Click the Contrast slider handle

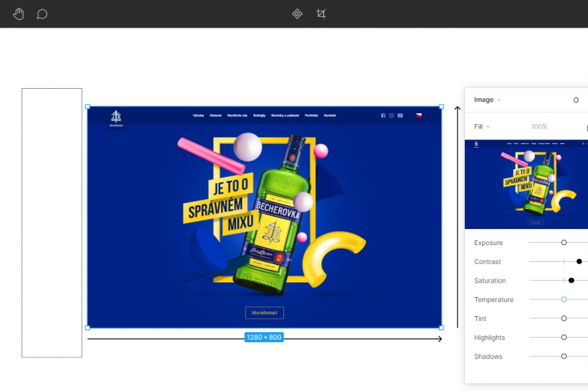[579, 261]
